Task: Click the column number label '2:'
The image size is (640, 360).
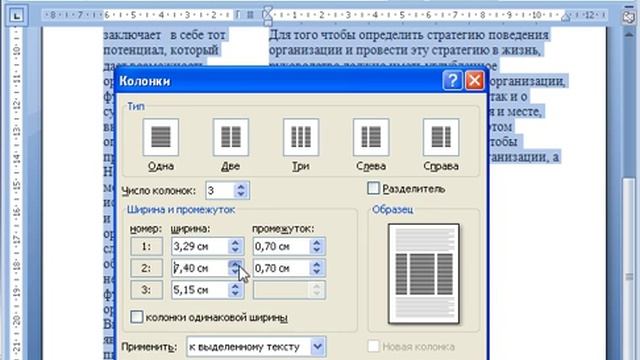Action: pos(147,268)
